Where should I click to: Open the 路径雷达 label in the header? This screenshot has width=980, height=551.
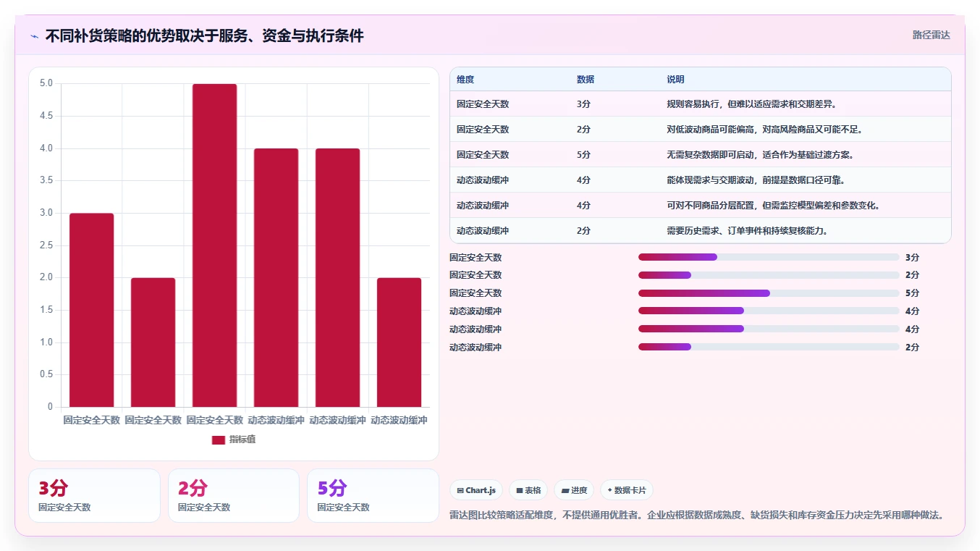tap(931, 35)
